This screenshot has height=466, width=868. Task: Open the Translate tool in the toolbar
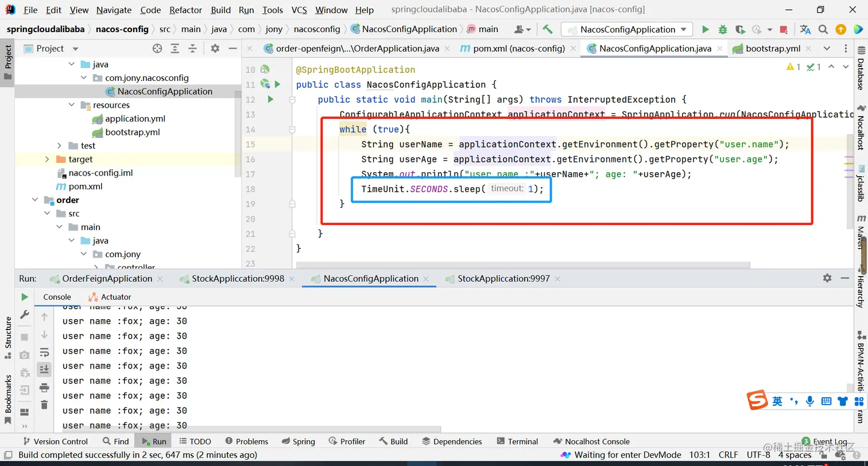coord(805,29)
